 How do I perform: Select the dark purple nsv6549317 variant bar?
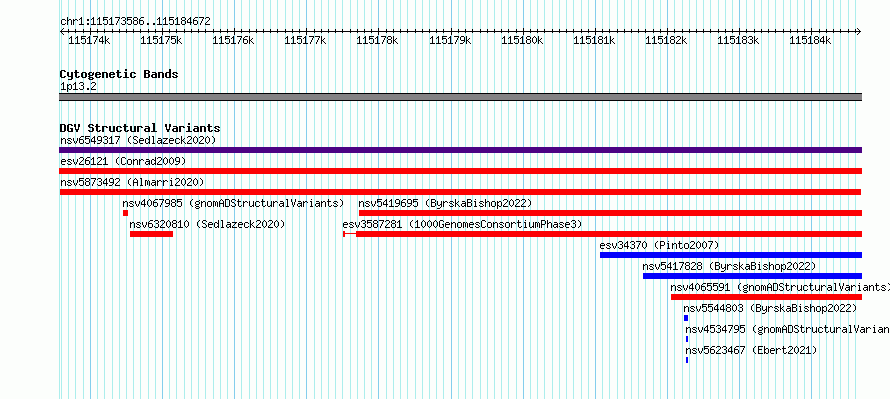[461, 150]
